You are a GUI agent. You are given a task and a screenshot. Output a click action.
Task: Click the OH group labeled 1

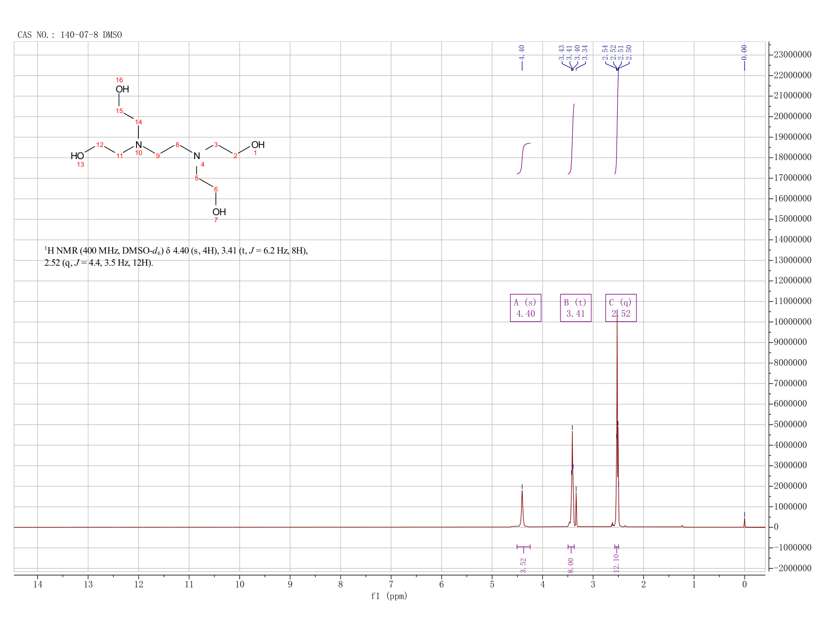(x=258, y=145)
